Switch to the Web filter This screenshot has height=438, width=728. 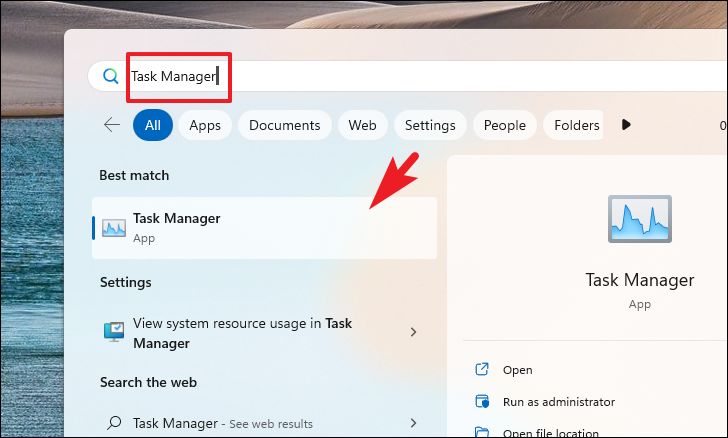tap(363, 125)
